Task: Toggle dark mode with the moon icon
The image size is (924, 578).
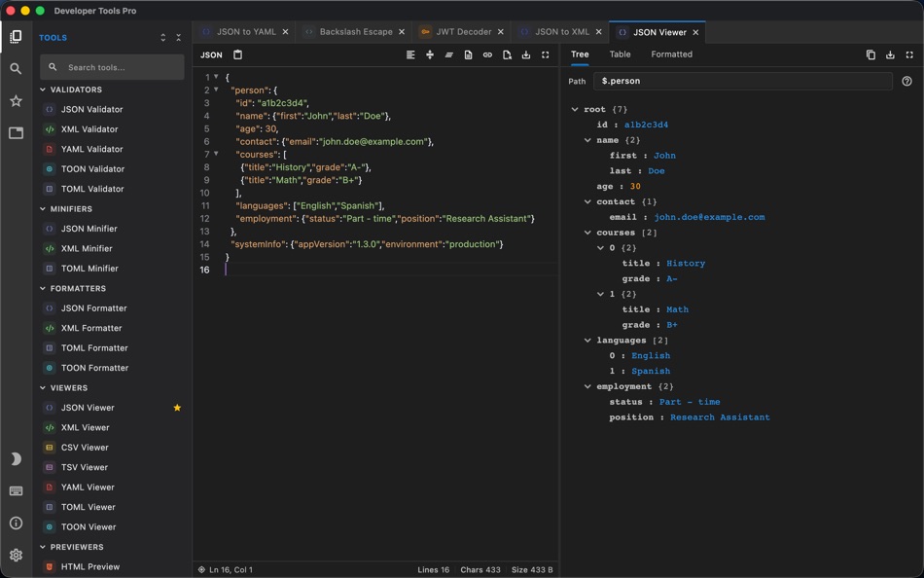Action: click(16, 457)
